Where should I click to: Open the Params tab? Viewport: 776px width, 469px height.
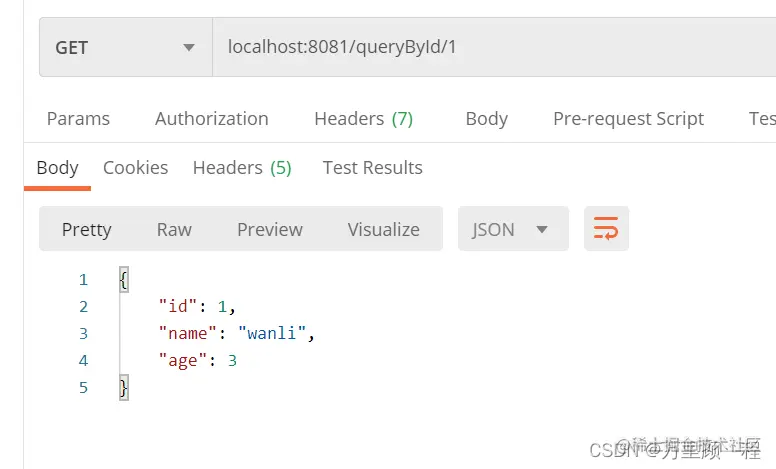click(x=78, y=119)
